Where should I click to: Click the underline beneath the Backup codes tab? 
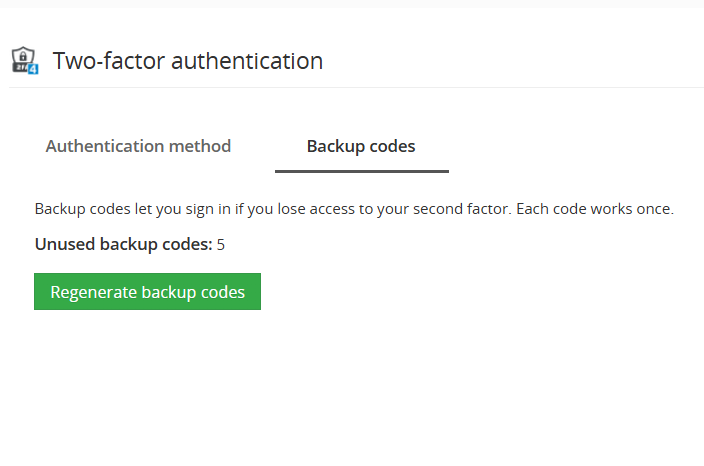click(x=362, y=171)
